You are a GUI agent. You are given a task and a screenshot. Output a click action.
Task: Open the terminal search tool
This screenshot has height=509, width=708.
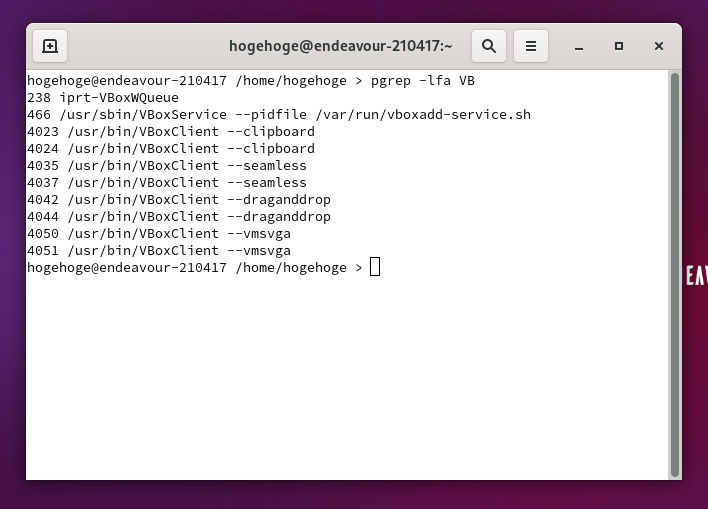point(489,46)
